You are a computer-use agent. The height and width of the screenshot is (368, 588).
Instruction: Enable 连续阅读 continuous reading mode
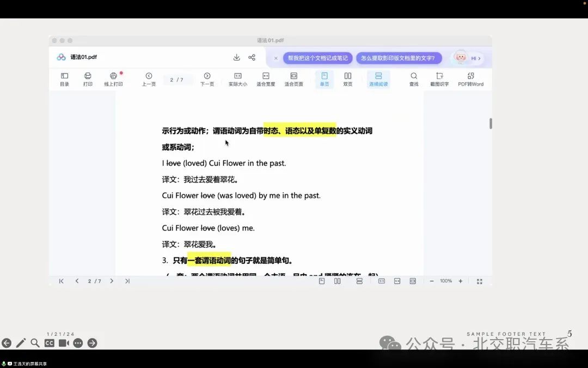click(x=378, y=79)
